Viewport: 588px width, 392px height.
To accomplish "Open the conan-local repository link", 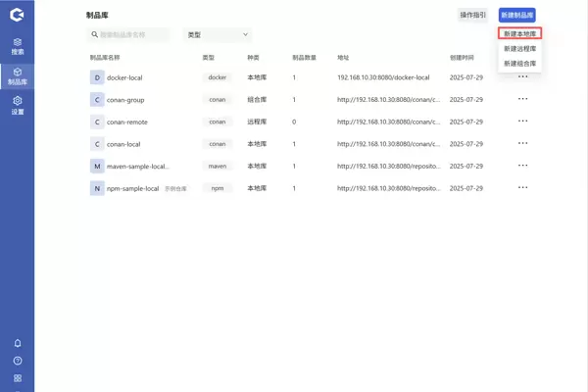I will click(123, 144).
